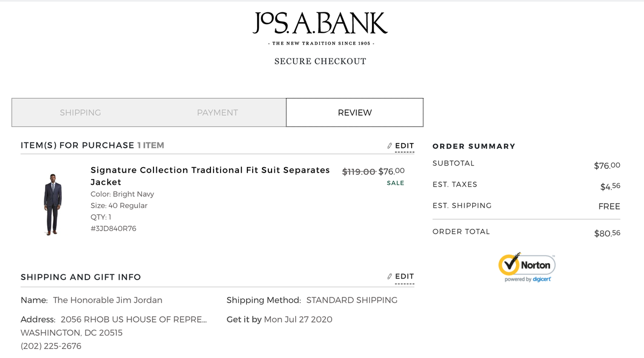Click the Jos. A. Bank logo

320,23
